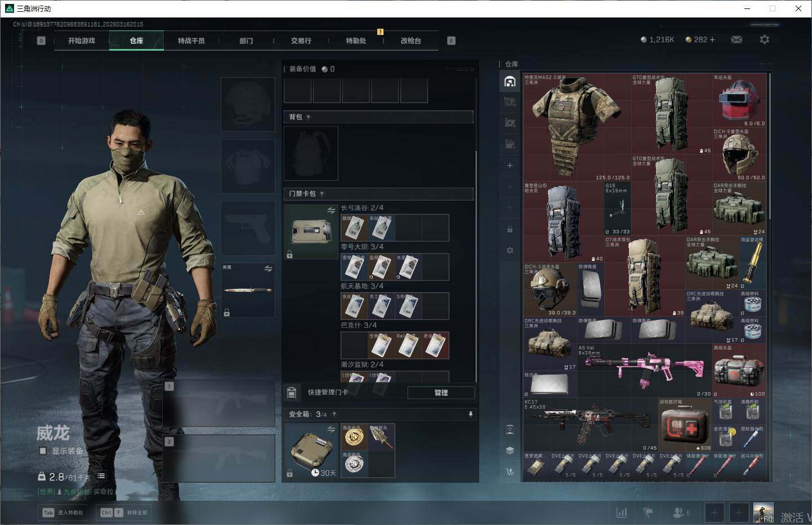Click the 1,216K currency balance
812x525 pixels.
tap(657, 39)
